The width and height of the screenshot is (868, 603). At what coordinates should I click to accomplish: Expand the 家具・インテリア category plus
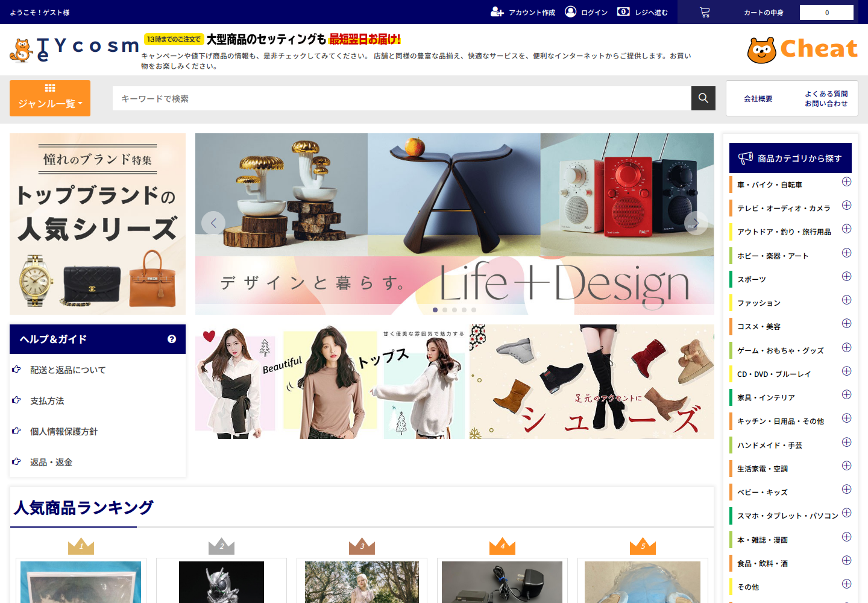(x=846, y=394)
